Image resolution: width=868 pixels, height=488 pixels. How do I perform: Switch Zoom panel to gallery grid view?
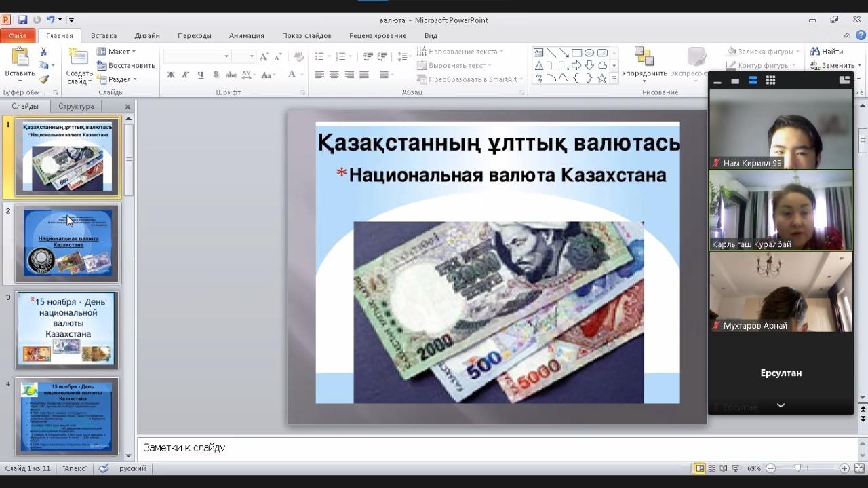pyautogui.click(x=770, y=80)
